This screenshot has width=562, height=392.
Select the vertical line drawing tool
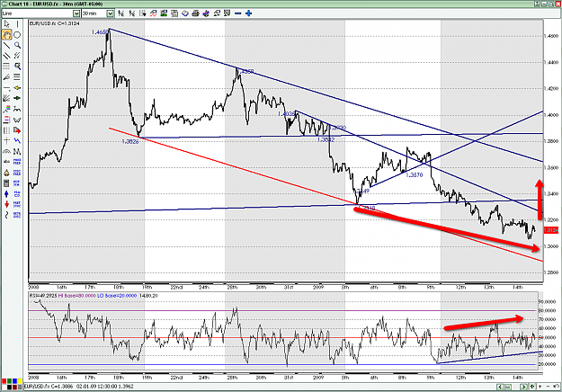(x=17, y=24)
